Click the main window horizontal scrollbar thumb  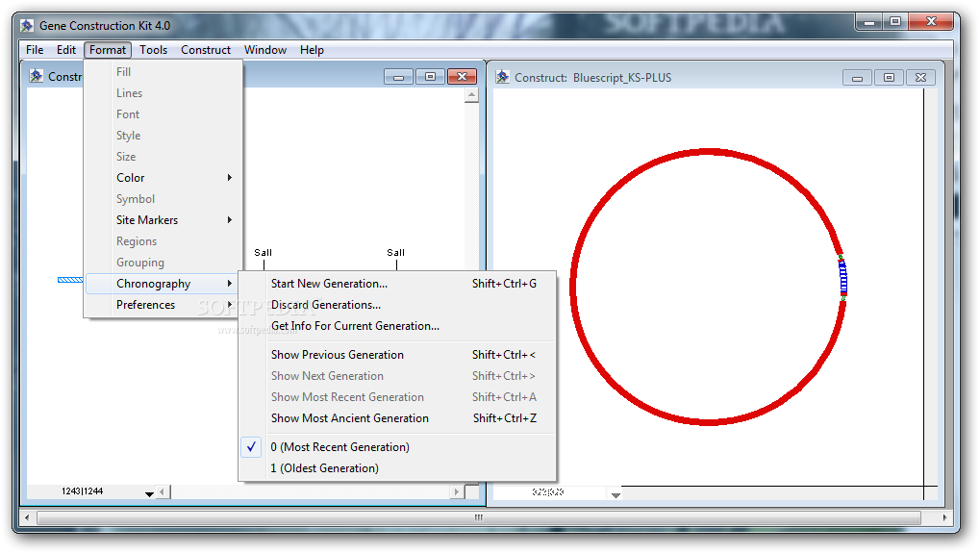[478, 518]
